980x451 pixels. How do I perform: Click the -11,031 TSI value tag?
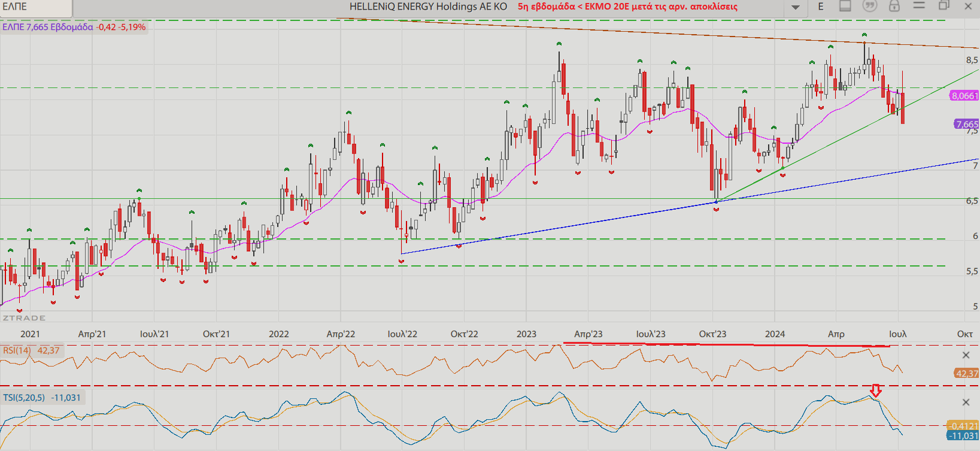(x=964, y=435)
